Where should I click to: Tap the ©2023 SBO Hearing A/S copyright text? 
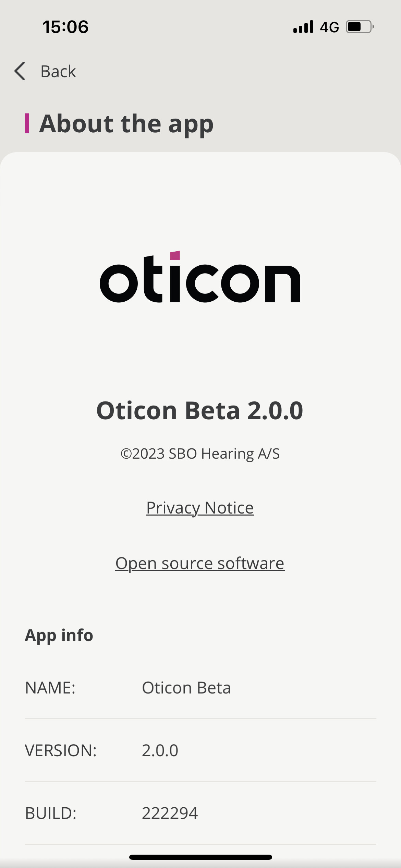[x=200, y=454]
